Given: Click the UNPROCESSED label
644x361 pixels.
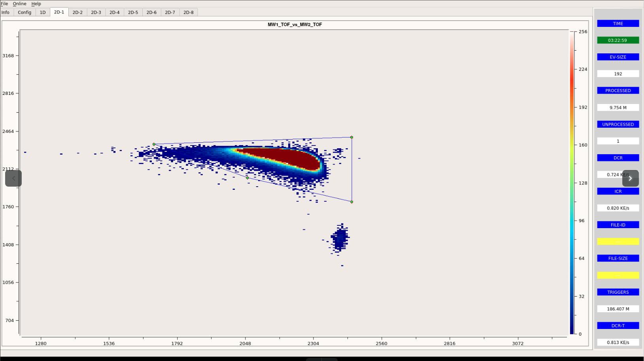Looking at the screenshot, I should coord(618,124).
